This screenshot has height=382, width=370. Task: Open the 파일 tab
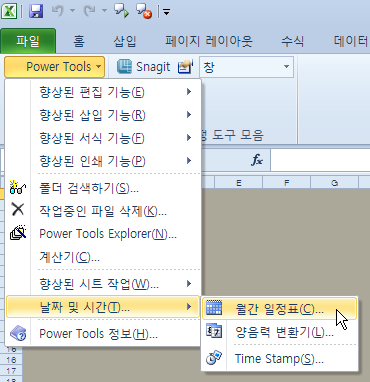tap(28, 41)
